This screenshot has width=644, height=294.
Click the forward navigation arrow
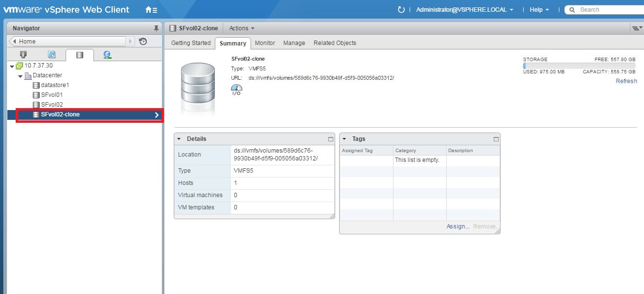tap(131, 42)
